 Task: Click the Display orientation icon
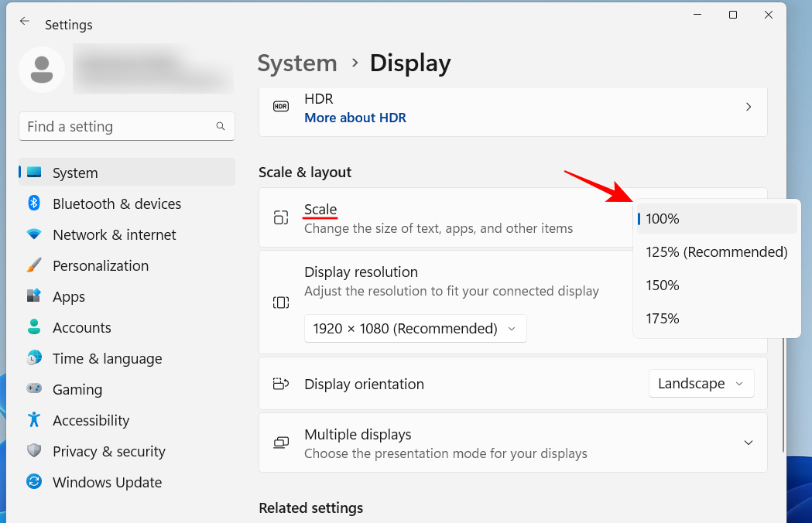[280, 384]
